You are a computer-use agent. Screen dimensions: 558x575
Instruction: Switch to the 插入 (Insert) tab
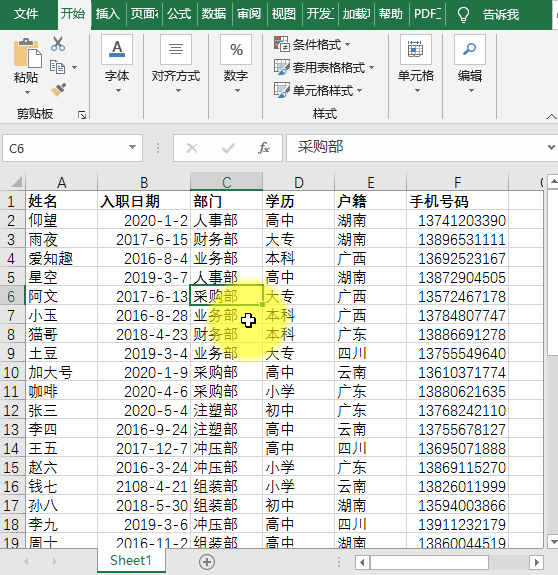click(108, 14)
